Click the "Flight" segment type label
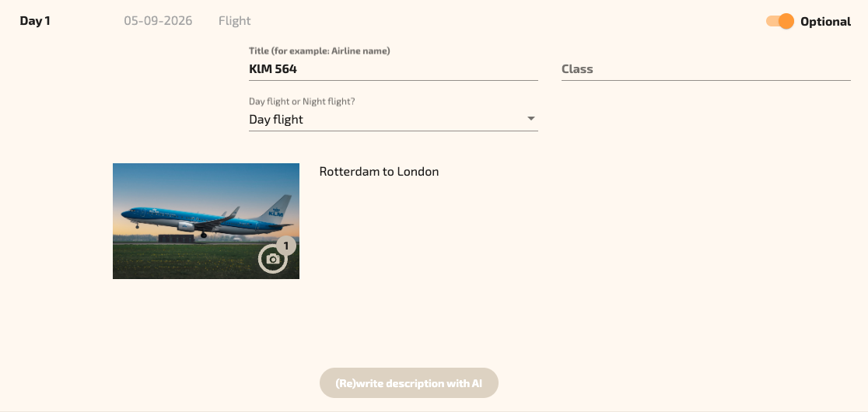This screenshot has width=868, height=412. coord(235,21)
